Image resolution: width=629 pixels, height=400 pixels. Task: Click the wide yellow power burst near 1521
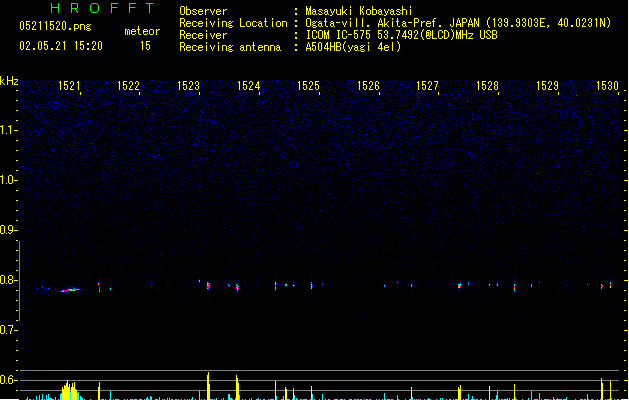[69, 391]
